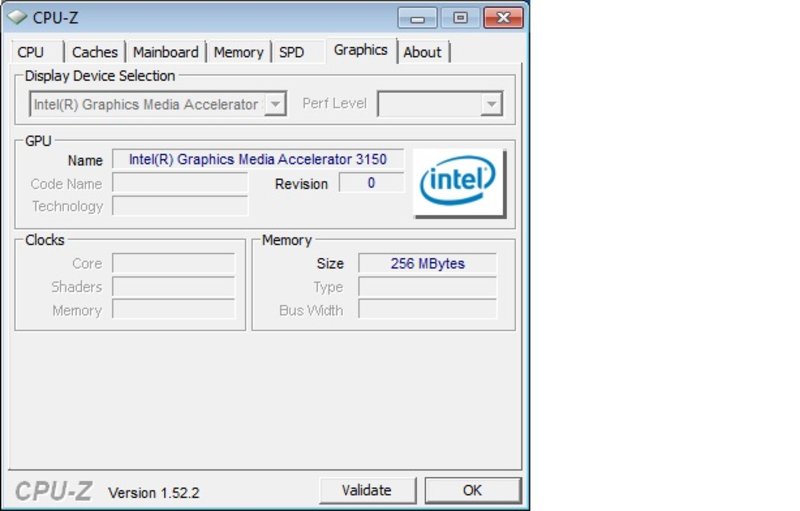Click the Clocks Core field
The height and width of the screenshot is (511, 800).
[173, 263]
